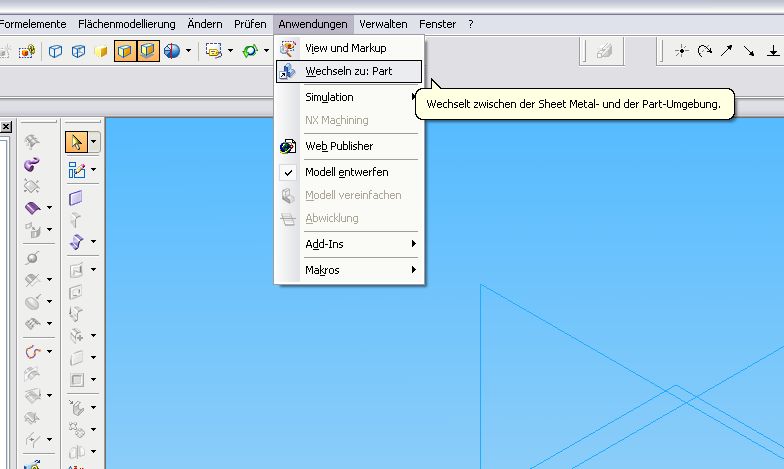The height and width of the screenshot is (469, 784).
Task: Expand the Simulation submenu
Action: tap(349, 97)
